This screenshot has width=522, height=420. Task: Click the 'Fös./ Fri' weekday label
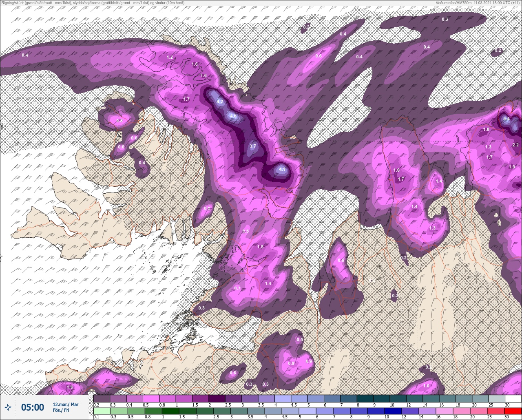click(60, 410)
